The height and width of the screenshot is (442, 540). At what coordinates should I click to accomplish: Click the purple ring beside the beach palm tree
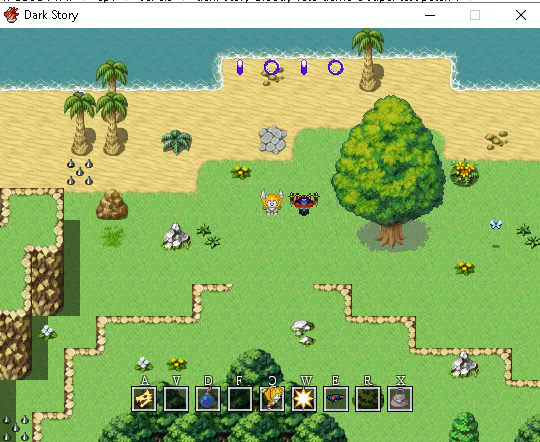(335, 67)
